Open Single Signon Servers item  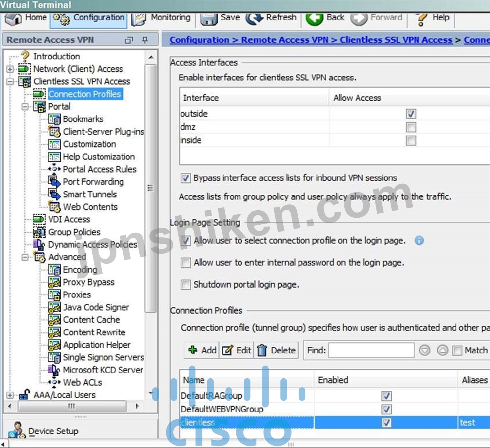click(103, 357)
